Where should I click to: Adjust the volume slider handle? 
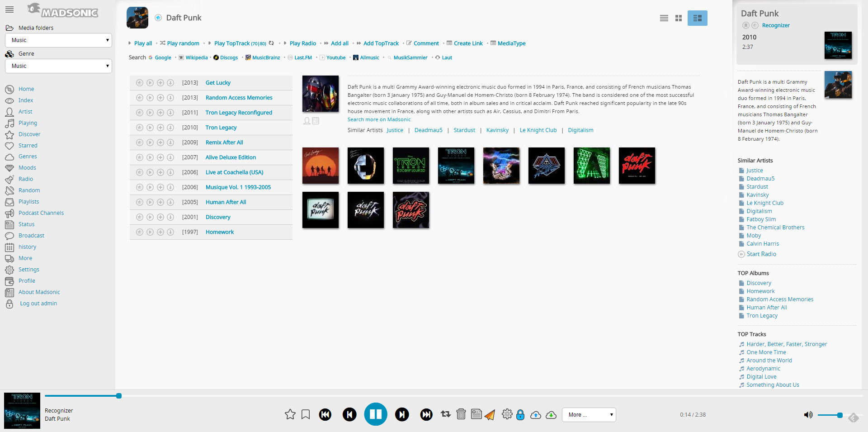coord(840,415)
